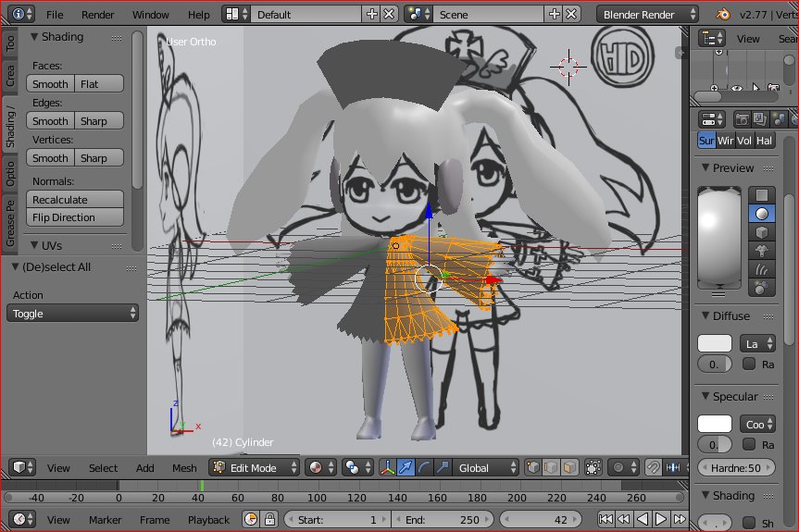Select the translate manipulator arrow
This screenshot has width=799, height=532.
[406, 467]
